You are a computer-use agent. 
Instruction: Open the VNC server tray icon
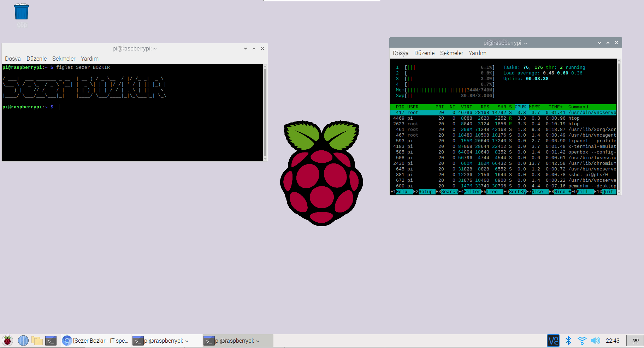click(x=553, y=341)
